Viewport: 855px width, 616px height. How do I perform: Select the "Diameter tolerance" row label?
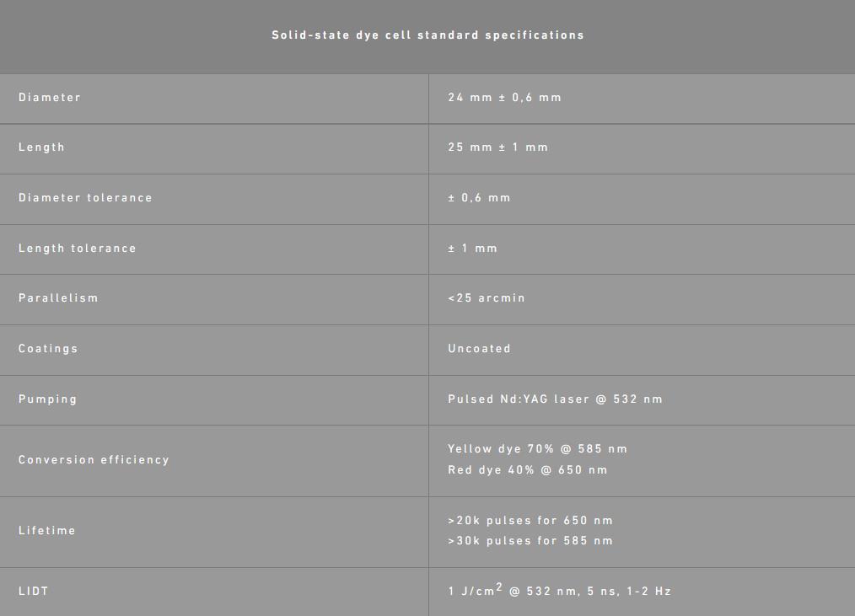(85, 198)
